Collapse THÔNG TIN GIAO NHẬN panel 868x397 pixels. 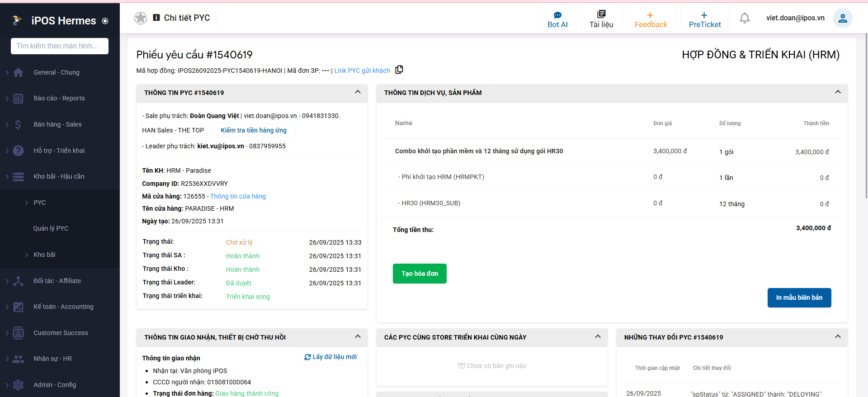358,337
